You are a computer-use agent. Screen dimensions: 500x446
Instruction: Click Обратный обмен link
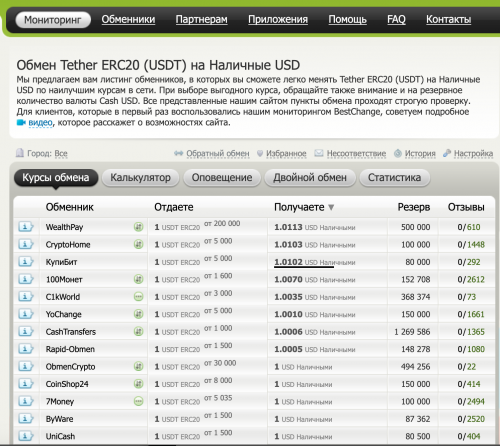tap(218, 153)
